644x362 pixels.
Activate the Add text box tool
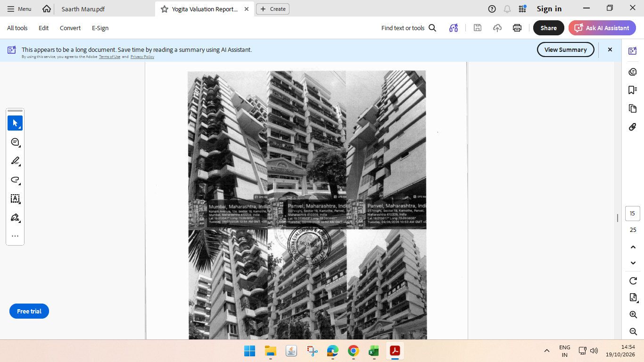coord(15,198)
